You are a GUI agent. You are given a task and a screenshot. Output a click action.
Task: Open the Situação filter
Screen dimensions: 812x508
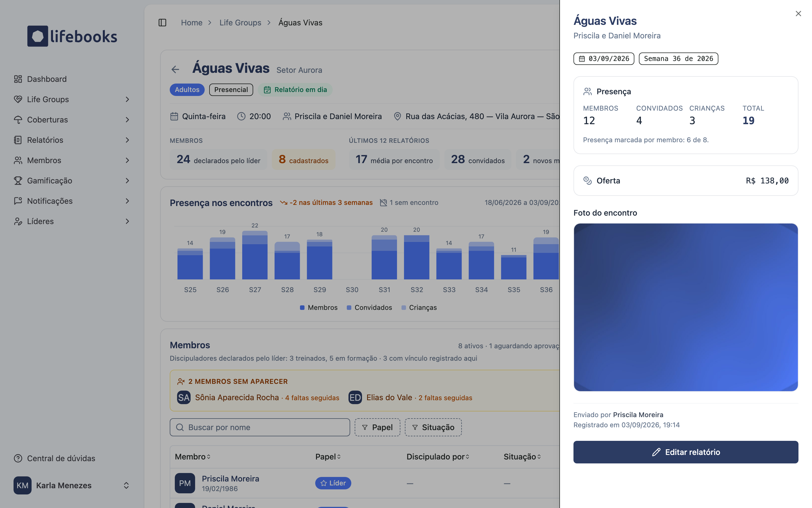[433, 427]
